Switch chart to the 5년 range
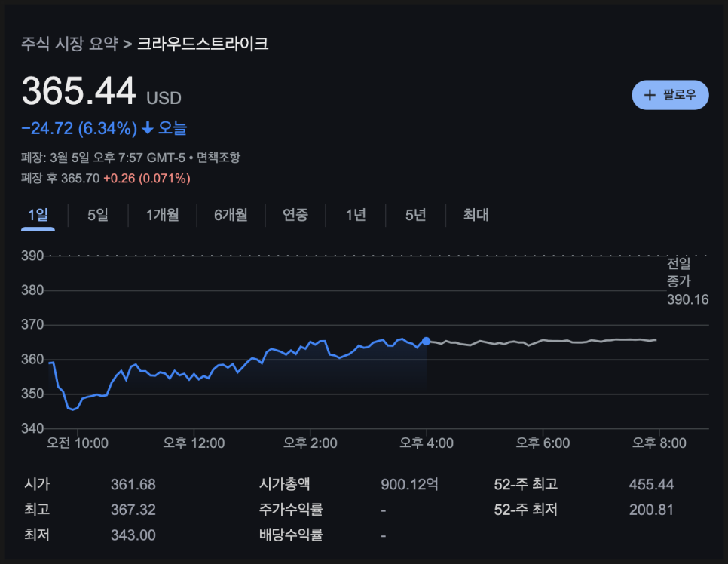 coord(415,215)
